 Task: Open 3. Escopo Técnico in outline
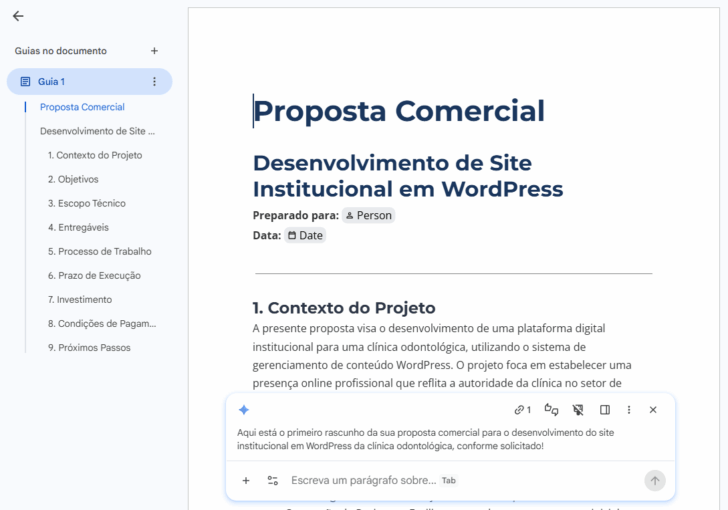87,203
